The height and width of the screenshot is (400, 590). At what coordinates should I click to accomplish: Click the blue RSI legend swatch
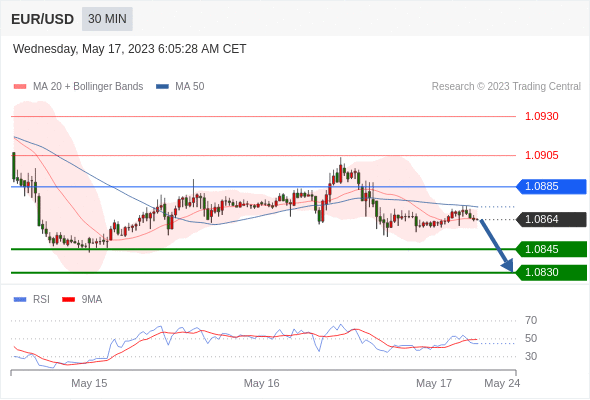pos(20,300)
